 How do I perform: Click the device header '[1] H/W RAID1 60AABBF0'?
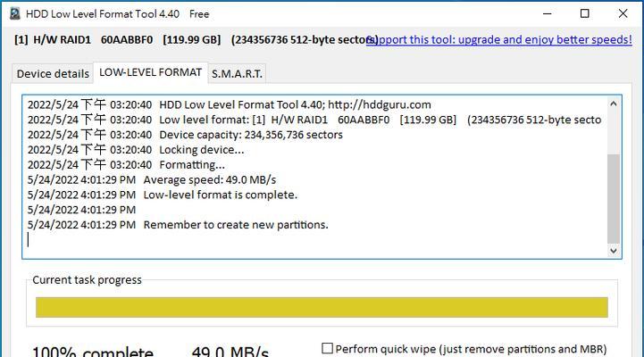[x=83, y=40]
